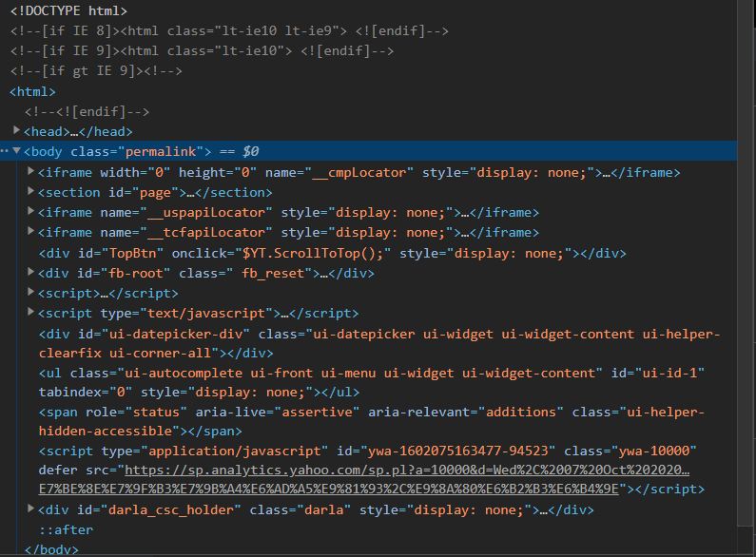The image size is (756, 557).
Task: Expand the head element node
Action: tap(16, 130)
